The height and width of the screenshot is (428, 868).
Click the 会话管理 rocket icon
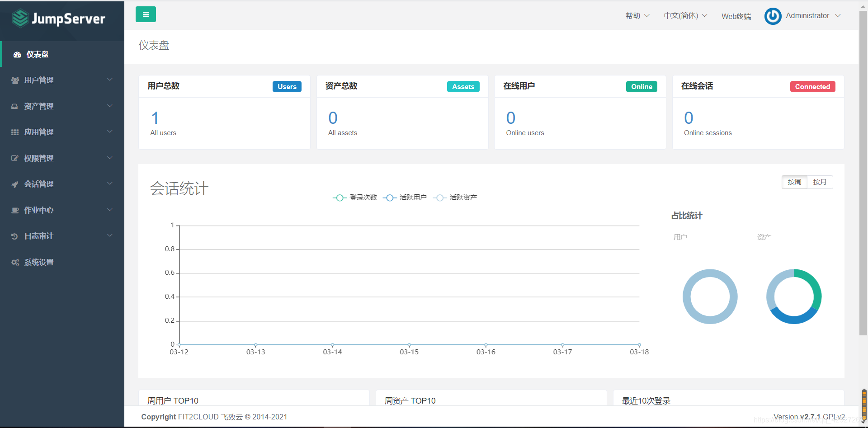coord(15,184)
